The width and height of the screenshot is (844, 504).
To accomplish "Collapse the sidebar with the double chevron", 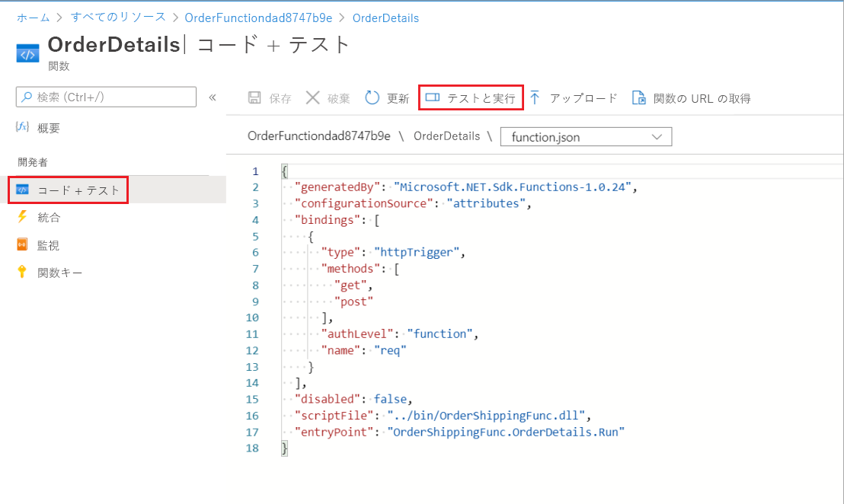I will pyautogui.click(x=213, y=97).
